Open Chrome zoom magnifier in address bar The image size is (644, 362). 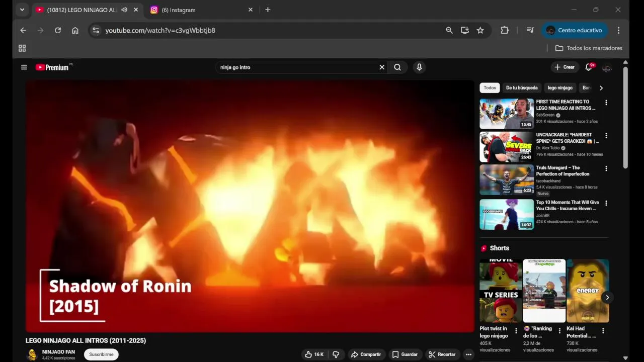tap(449, 30)
